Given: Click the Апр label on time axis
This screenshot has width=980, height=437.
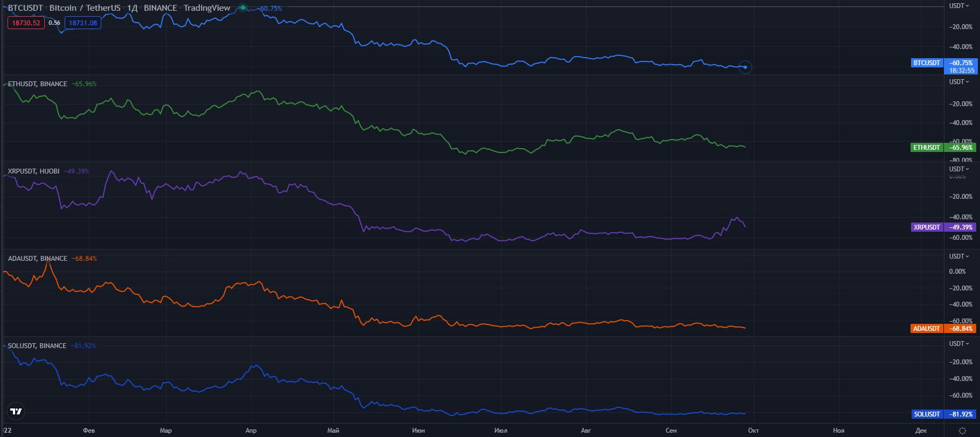Looking at the screenshot, I should [251, 431].
